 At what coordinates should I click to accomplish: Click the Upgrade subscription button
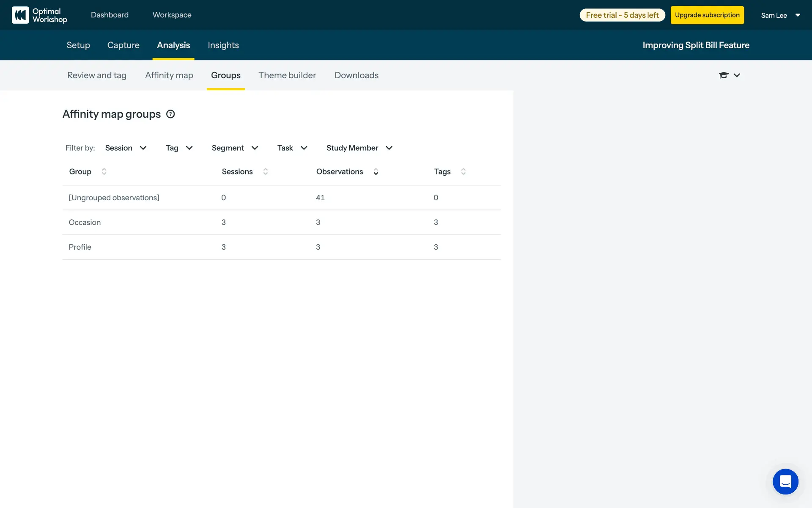tap(707, 15)
